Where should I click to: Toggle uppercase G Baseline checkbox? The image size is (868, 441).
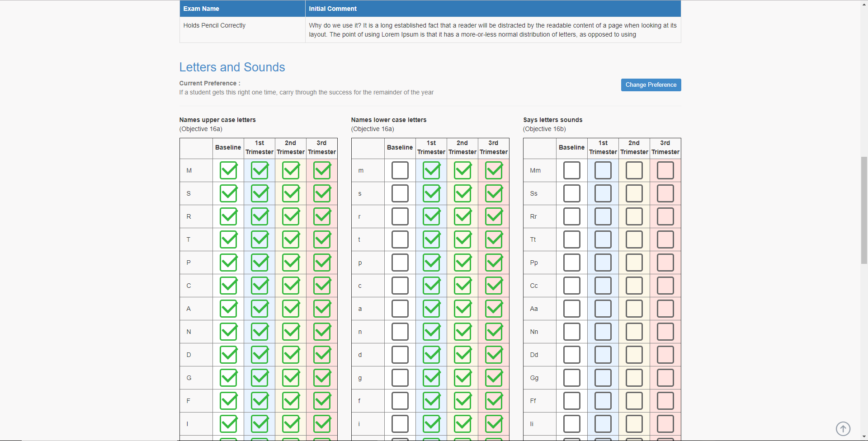pyautogui.click(x=228, y=378)
